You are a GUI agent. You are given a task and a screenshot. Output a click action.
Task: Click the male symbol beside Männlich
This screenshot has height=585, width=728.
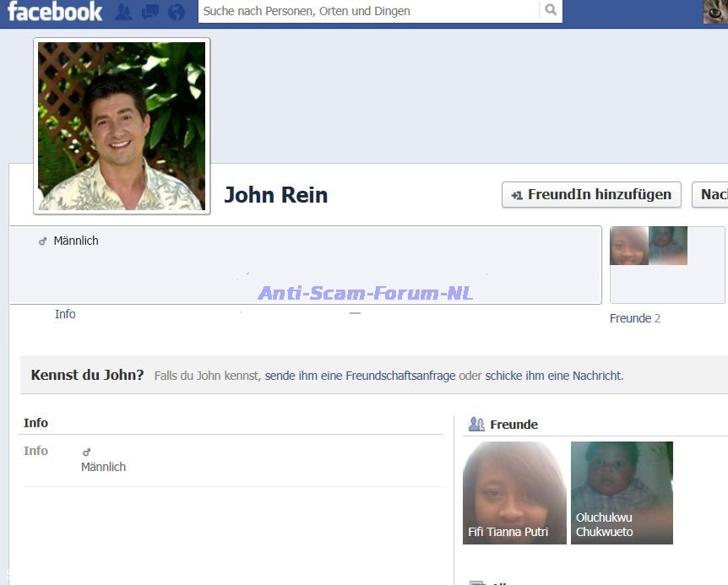[42, 241]
